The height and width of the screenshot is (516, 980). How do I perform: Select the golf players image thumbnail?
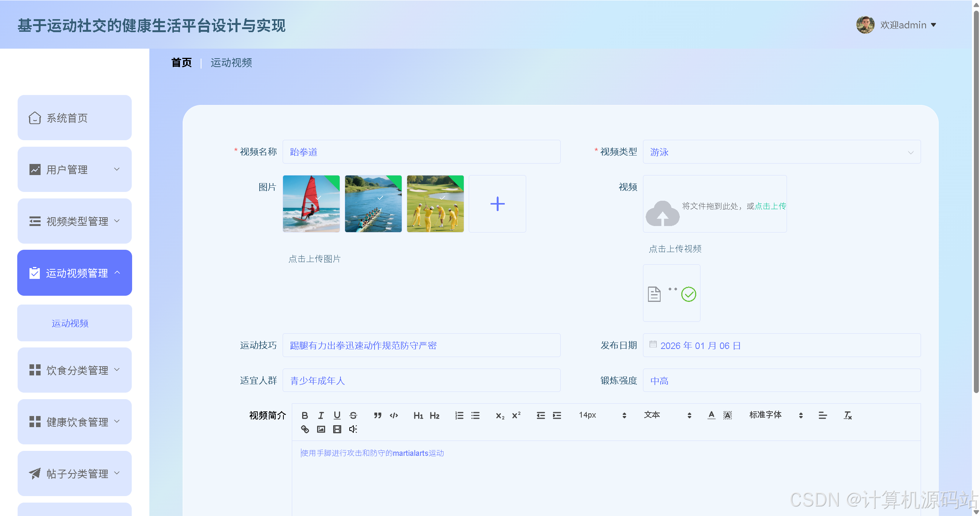tap(435, 204)
